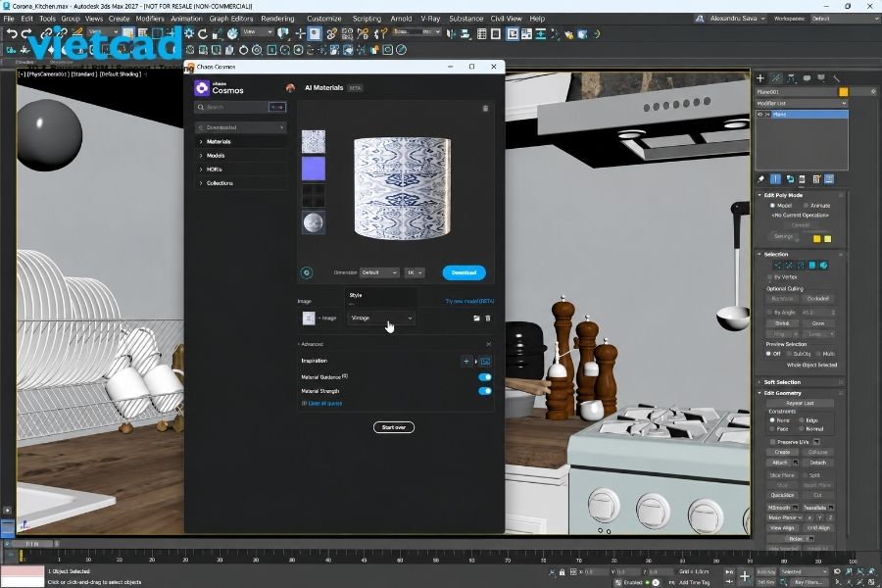882x588 pixels.
Task: Expand the Materials category in Cosmos
Action: 241,142
